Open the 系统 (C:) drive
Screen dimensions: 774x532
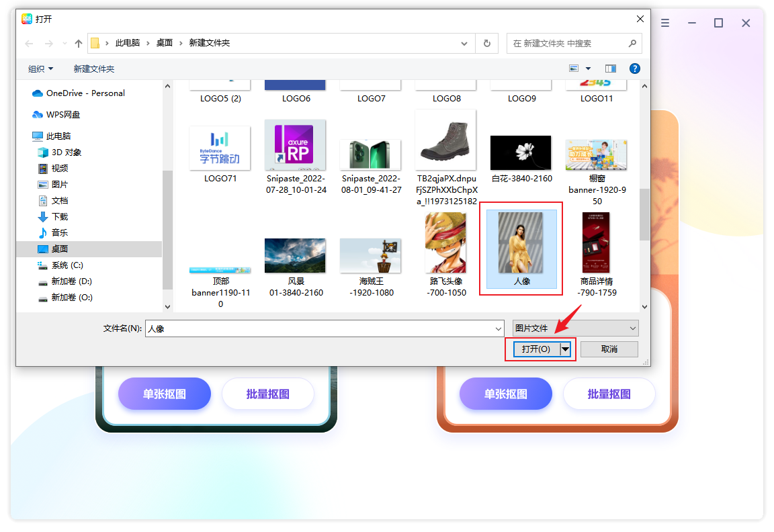click(60, 265)
